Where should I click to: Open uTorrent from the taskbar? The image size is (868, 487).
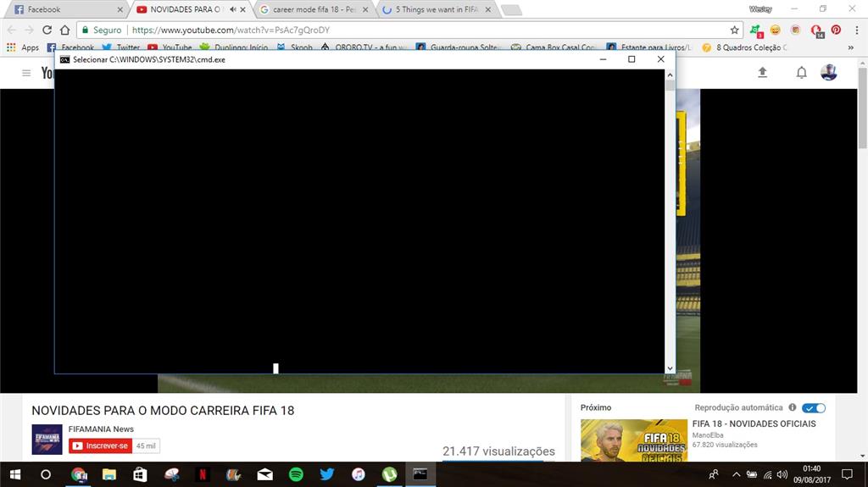point(389,474)
